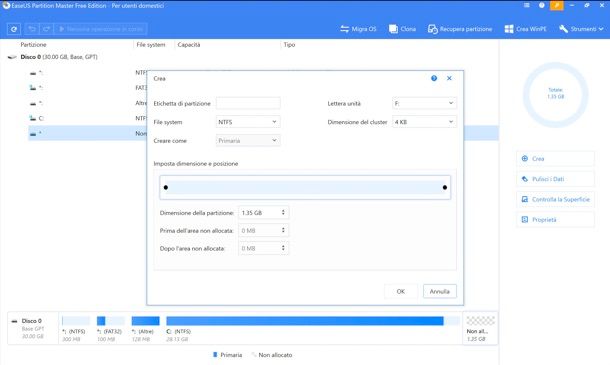Viewport: 610px width, 365px height.
Task: Click the redo arrow in toolbar
Action: (46, 29)
